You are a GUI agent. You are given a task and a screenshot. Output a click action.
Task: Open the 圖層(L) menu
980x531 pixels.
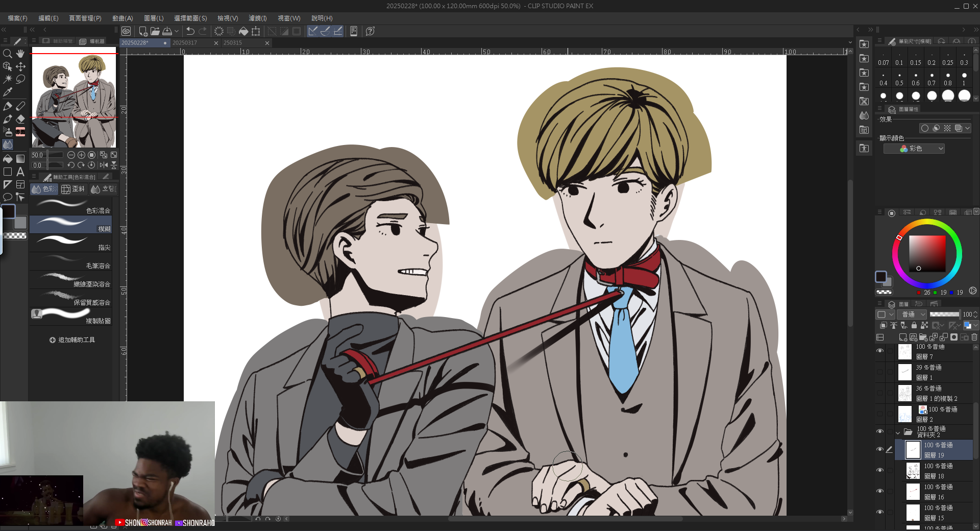(x=154, y=18)
